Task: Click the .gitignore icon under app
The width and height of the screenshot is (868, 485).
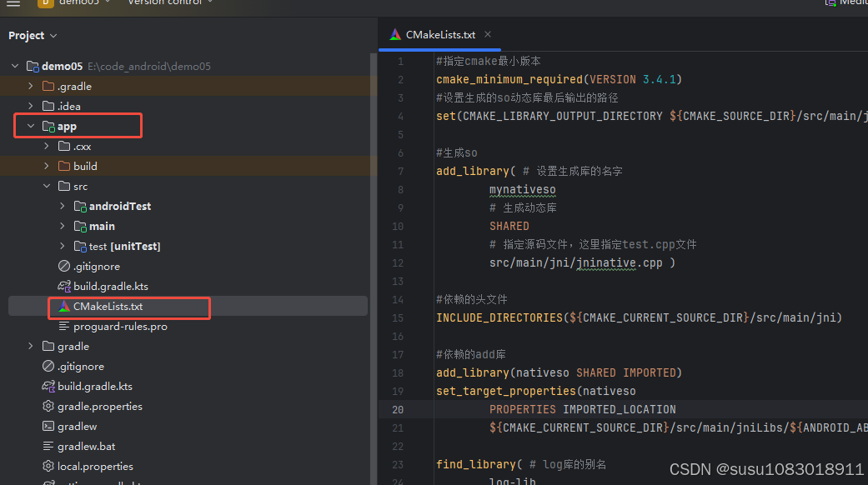Action: tap(63, 267)
